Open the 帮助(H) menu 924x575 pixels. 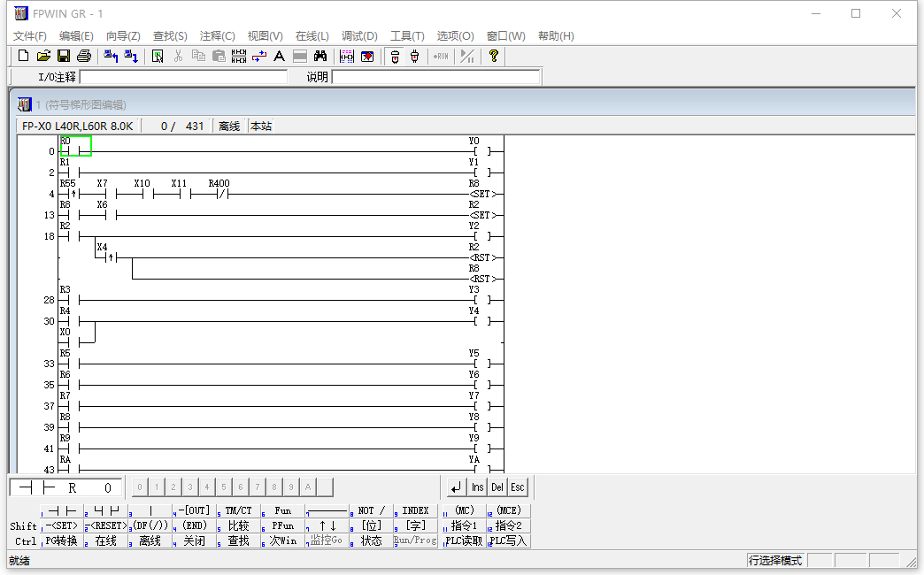click(x=556, y=36)
